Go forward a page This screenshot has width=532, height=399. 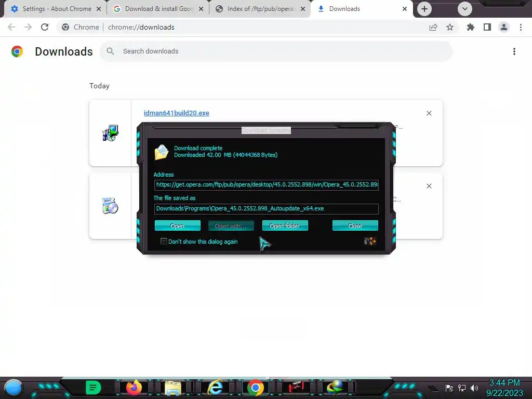point(28,27)
